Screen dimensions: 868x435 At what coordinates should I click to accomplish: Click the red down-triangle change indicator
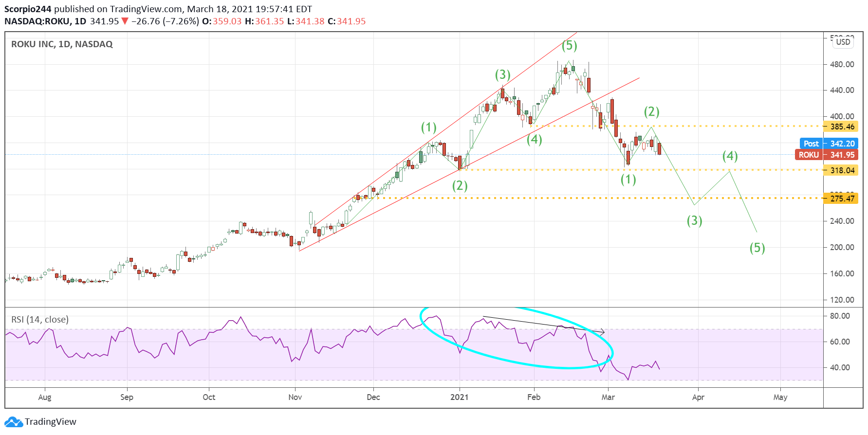point(125,21)
